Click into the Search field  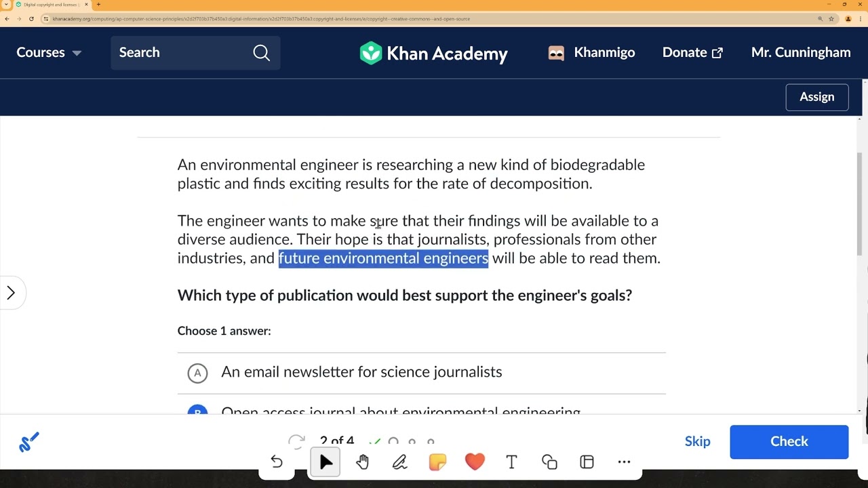pyautogui.click(x=195, y=53)
